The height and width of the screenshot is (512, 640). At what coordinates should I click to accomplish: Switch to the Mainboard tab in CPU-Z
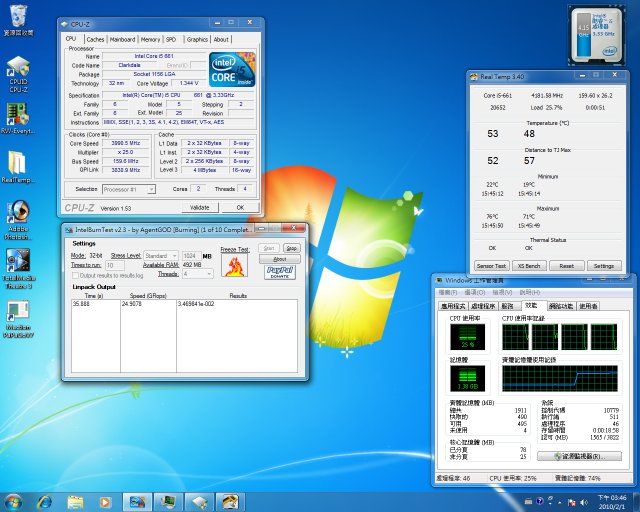click(122, 40)
